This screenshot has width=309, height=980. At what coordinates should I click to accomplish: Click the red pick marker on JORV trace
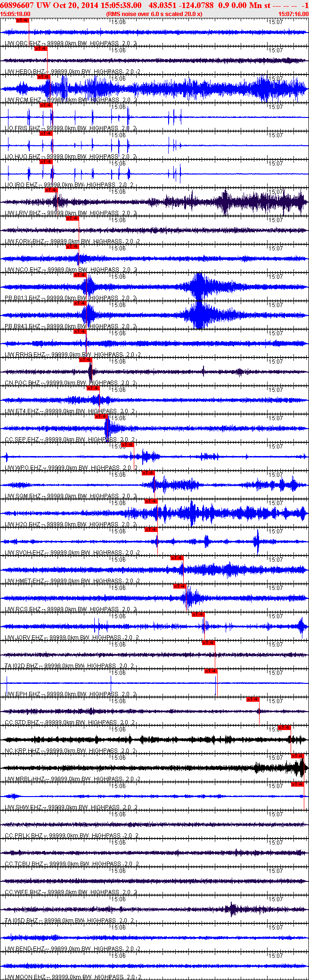(x=198, y=615)
